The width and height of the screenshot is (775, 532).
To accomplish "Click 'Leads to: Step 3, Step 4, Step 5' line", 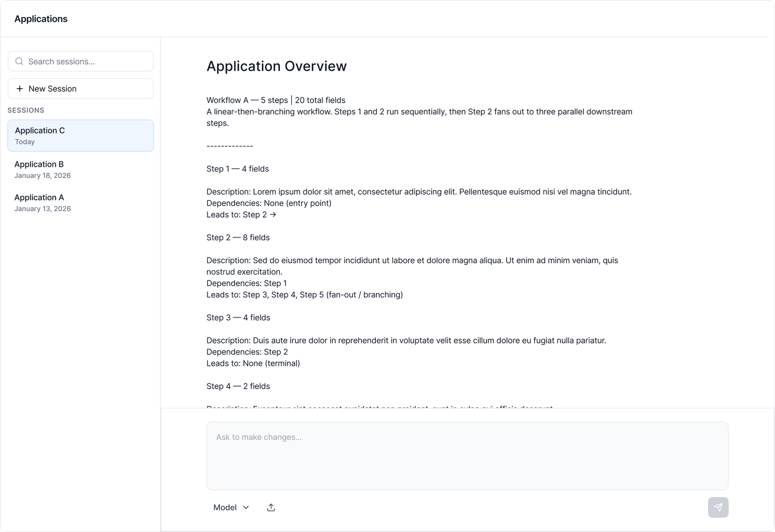I will click(x=305, y=295).
